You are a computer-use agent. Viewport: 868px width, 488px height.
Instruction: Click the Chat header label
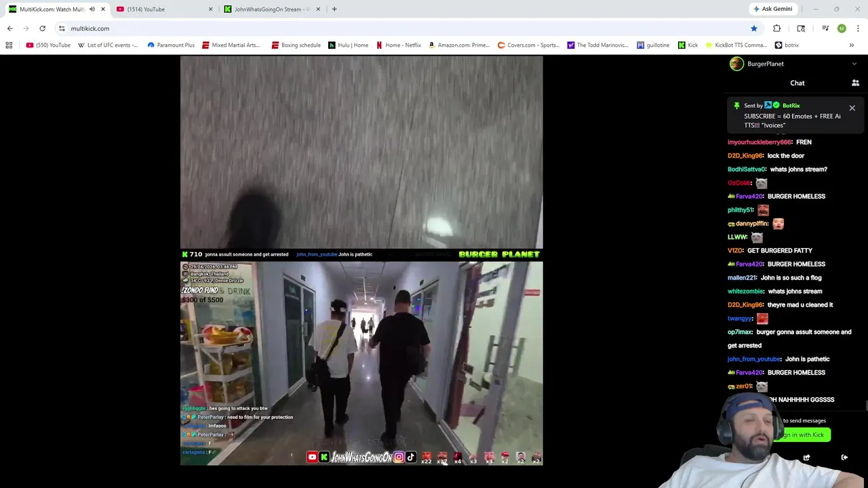point(797,83)
